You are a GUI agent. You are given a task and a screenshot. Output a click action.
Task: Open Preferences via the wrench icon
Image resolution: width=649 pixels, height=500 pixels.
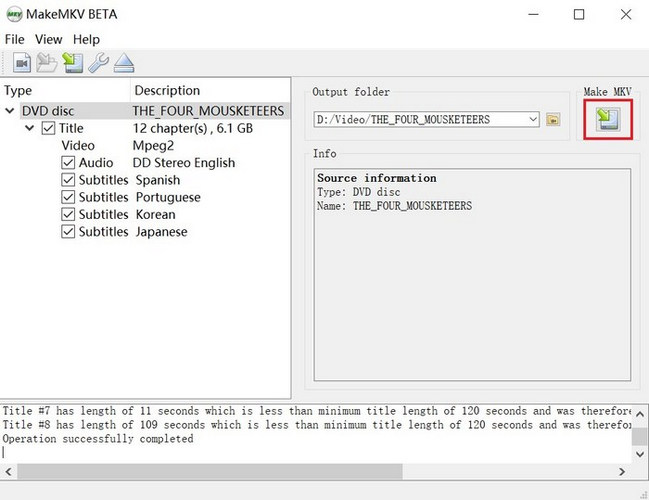point(99,63)
